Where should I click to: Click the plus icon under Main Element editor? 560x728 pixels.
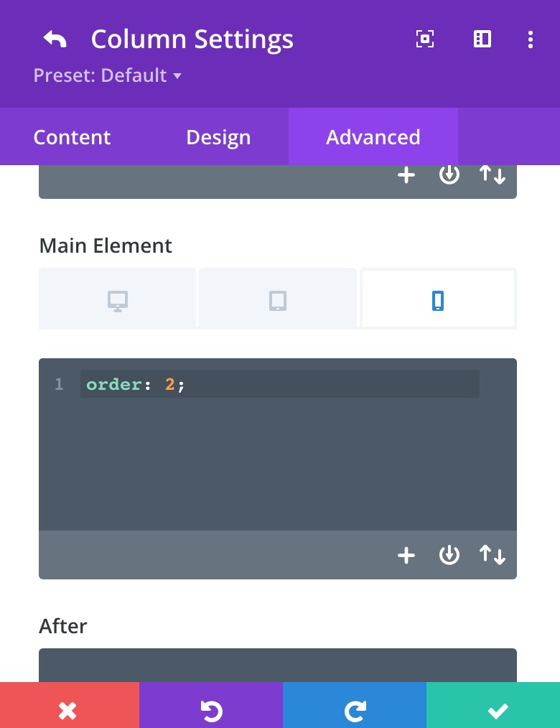click(x=406, y=555)
